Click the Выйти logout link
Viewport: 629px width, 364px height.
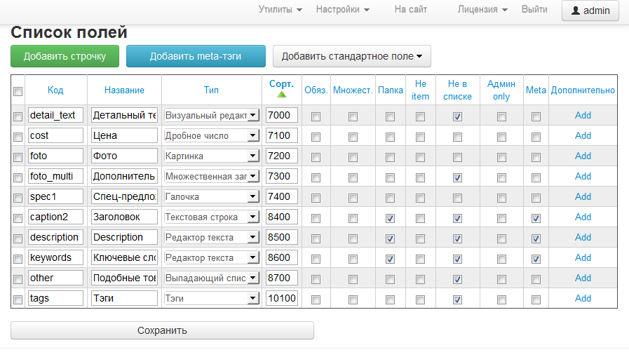[534, 10]
